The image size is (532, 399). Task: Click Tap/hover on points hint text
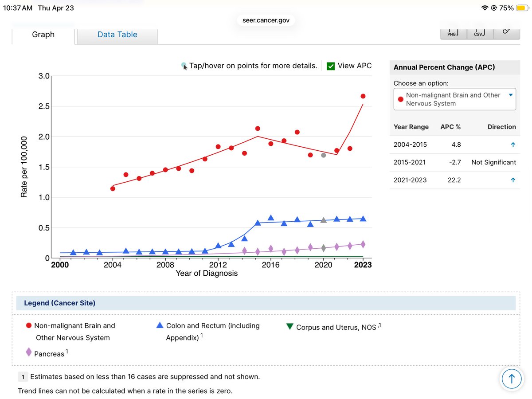pyautogui.click(x=253, y=66)
